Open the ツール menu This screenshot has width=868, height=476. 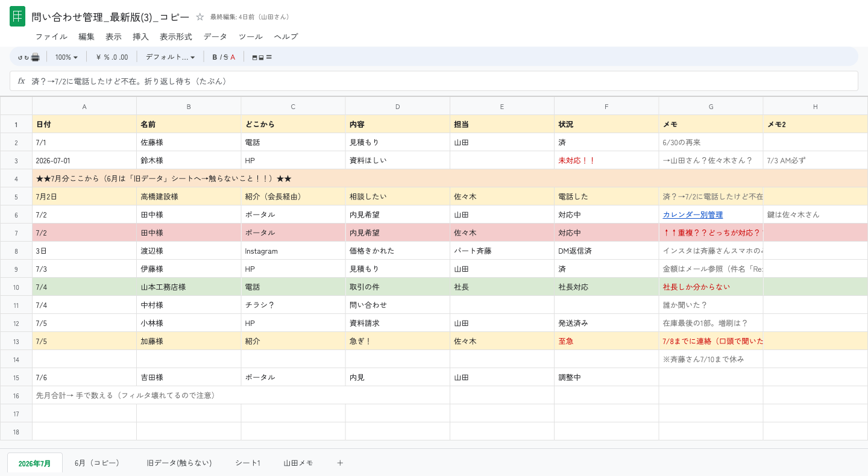pos(251,37)
